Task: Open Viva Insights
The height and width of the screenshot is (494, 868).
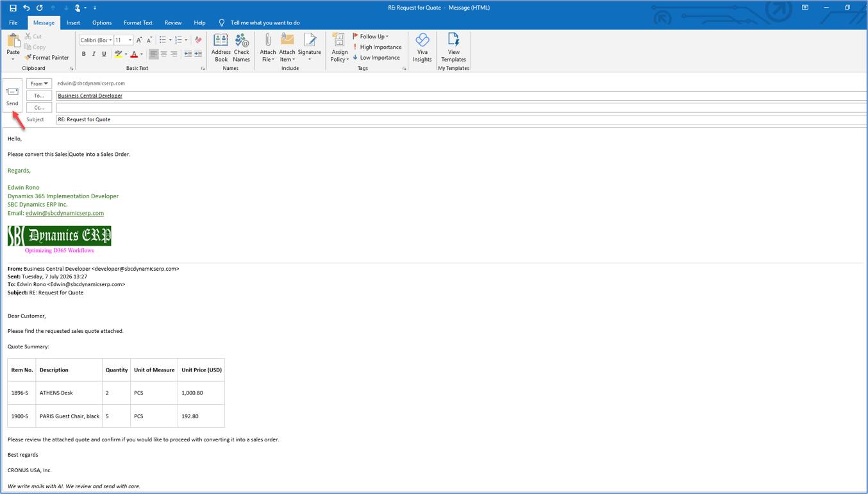Action: 422,47
